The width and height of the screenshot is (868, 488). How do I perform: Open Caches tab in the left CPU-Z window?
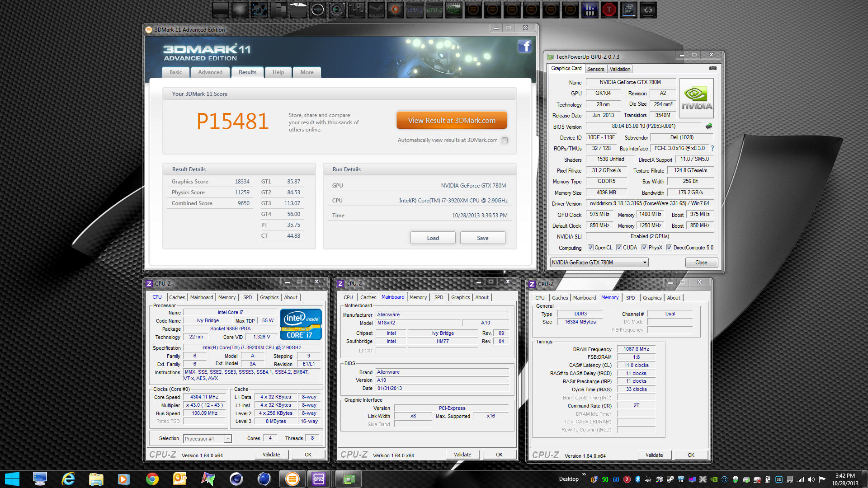tap(177, 297)
